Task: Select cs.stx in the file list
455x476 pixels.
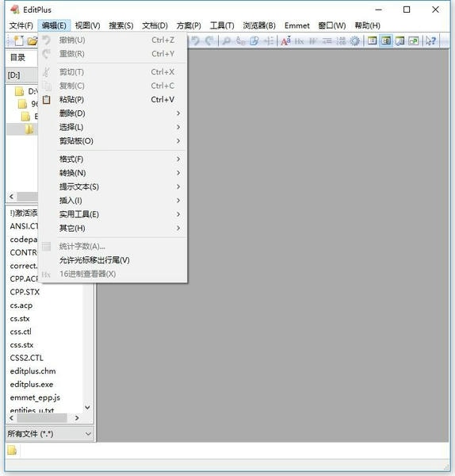Action: point(20,318)
